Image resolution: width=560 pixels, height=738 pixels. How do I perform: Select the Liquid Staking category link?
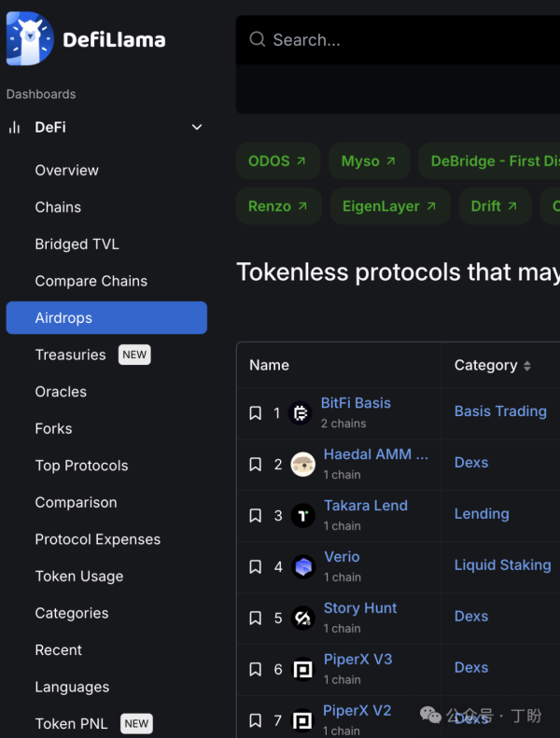click(x=501, y=564)
